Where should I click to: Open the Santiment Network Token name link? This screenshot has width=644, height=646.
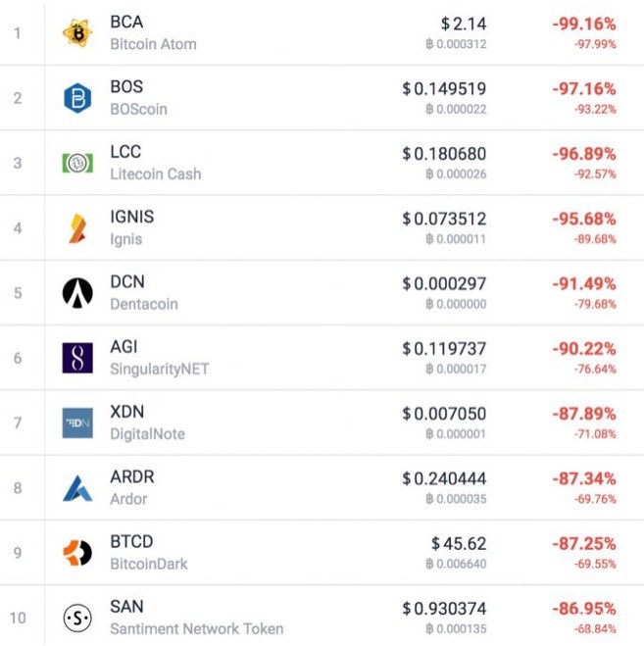pyautogui.click(x=196, y=628)
